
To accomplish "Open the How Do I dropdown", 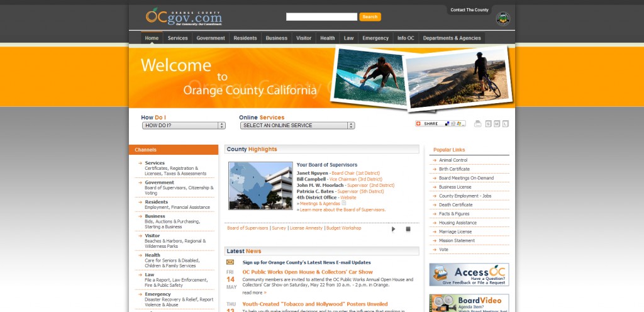I will tap(184, 126).
